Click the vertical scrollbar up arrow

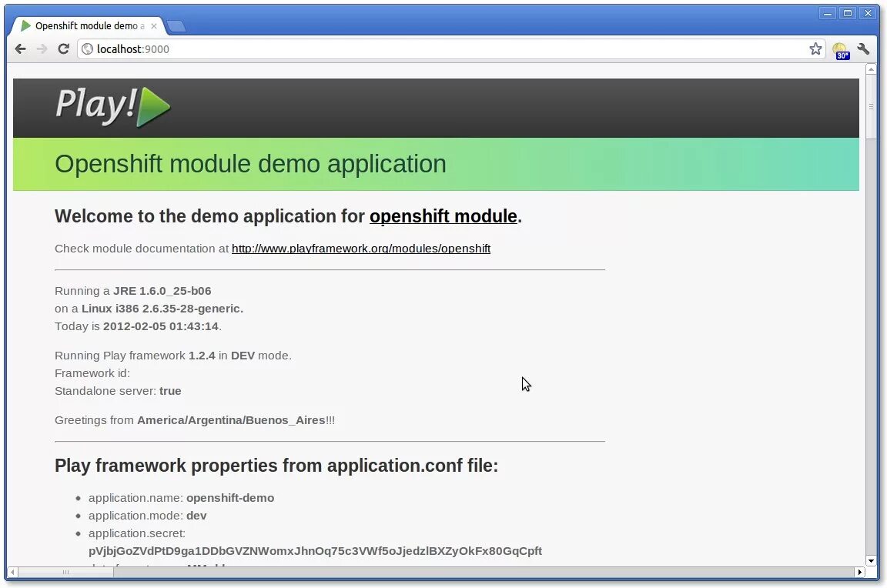871,69
